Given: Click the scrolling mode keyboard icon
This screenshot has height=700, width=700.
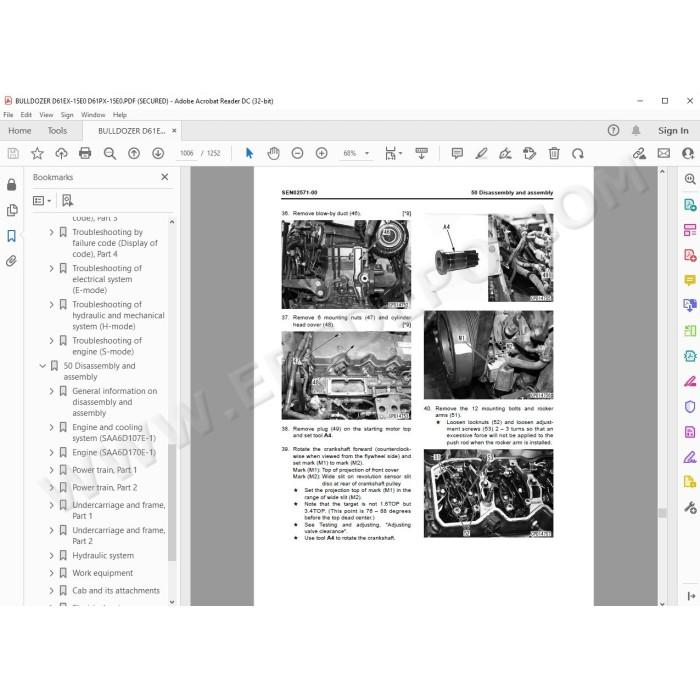Looking at the screenshot, I should point(421,154).
